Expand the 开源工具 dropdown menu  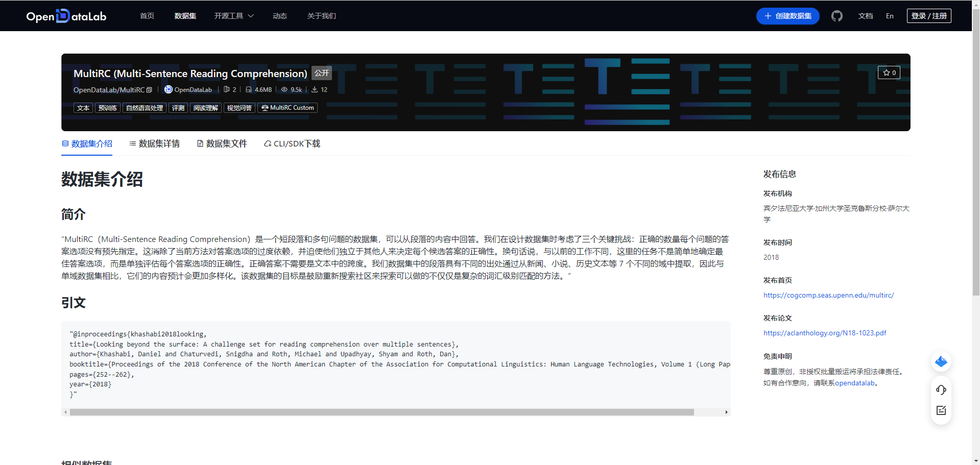[x=234, y=16]
